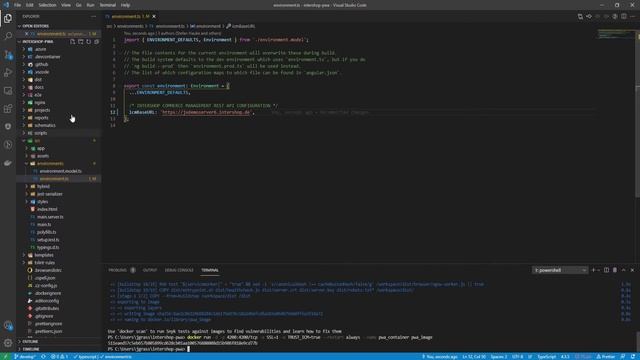Image resolution: width=640 pixels, height=360 pixels.
Task: Click the develop branch indicator
Action: (x=25, y=357)
